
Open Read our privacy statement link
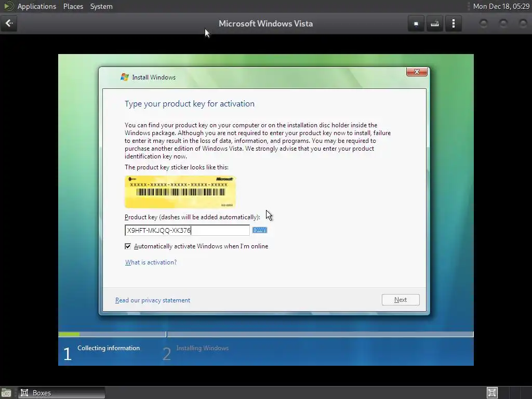[153, 300]
